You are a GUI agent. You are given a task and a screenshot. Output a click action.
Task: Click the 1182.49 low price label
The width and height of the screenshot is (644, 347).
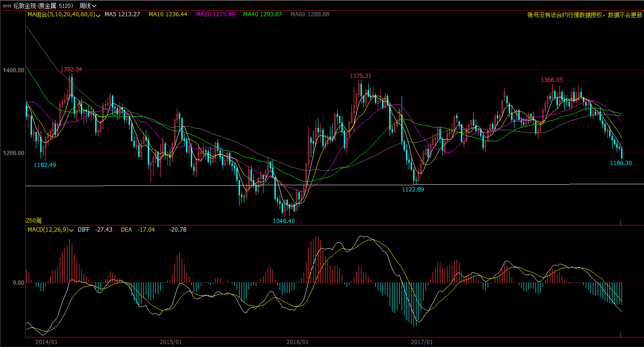[45, 165]
